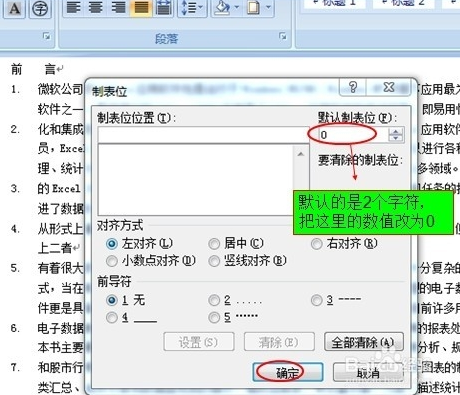Click line starting with 电子数据
The width and height of the screenshot is (460, 395).
[x=60, y=328]
